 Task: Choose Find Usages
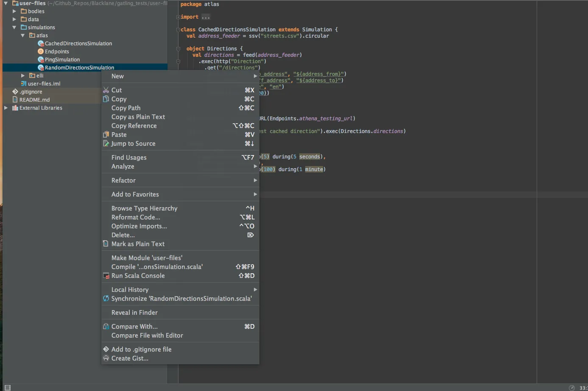tap(180, 158)
